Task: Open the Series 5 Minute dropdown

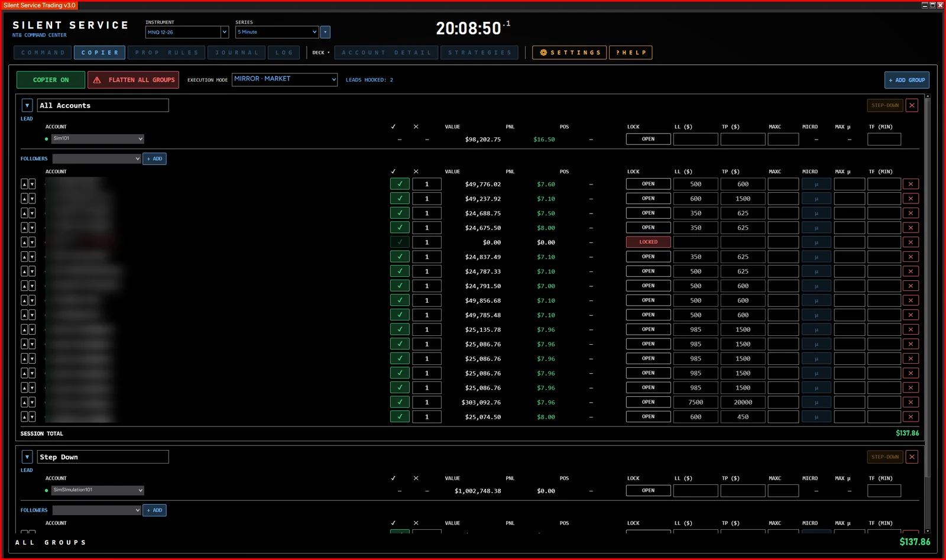Action: (277, 32)
